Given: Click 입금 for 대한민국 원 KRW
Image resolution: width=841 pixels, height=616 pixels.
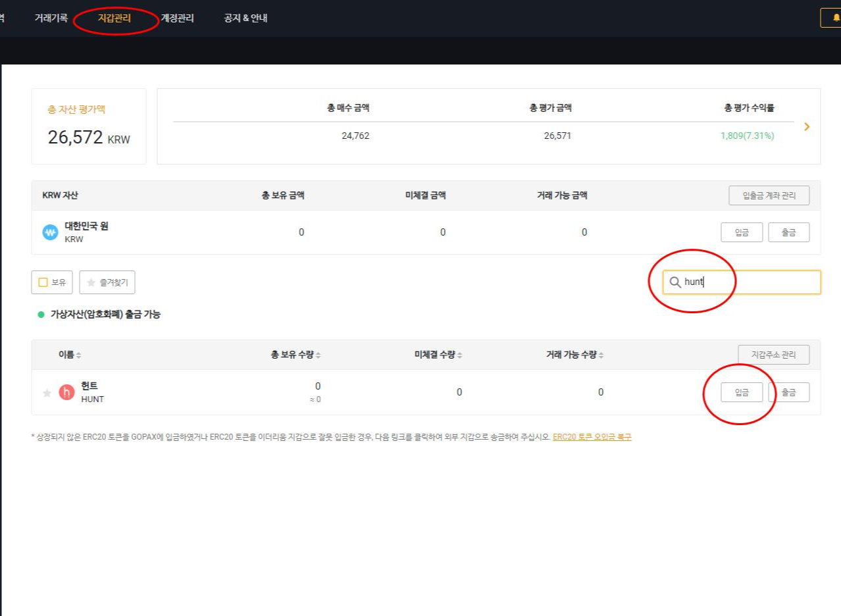Looking at the screenshot, I should click(742, 232).
